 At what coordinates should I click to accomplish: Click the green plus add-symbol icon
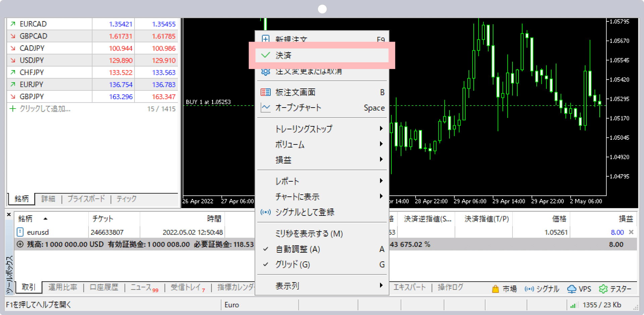13,109
